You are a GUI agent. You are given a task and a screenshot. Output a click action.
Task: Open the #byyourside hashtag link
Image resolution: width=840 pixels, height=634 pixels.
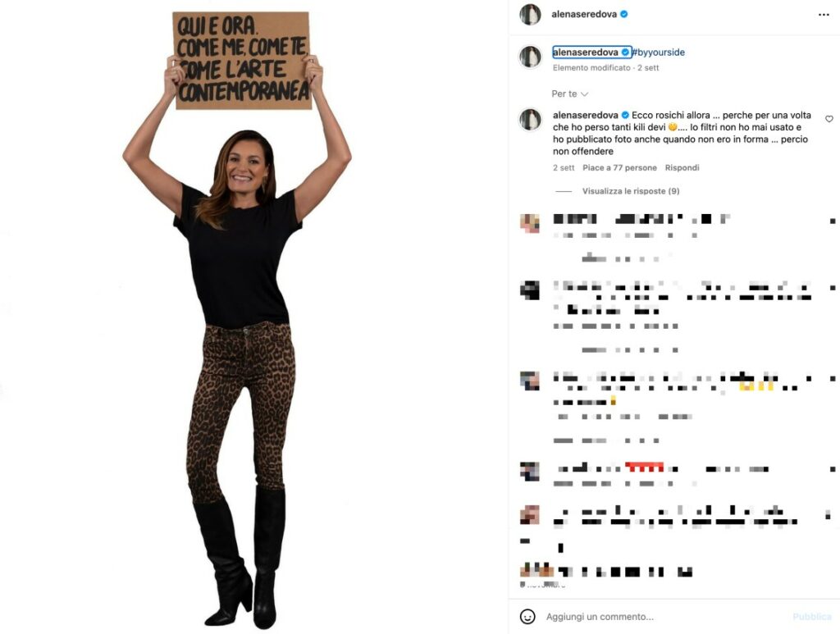click(659, 52)
